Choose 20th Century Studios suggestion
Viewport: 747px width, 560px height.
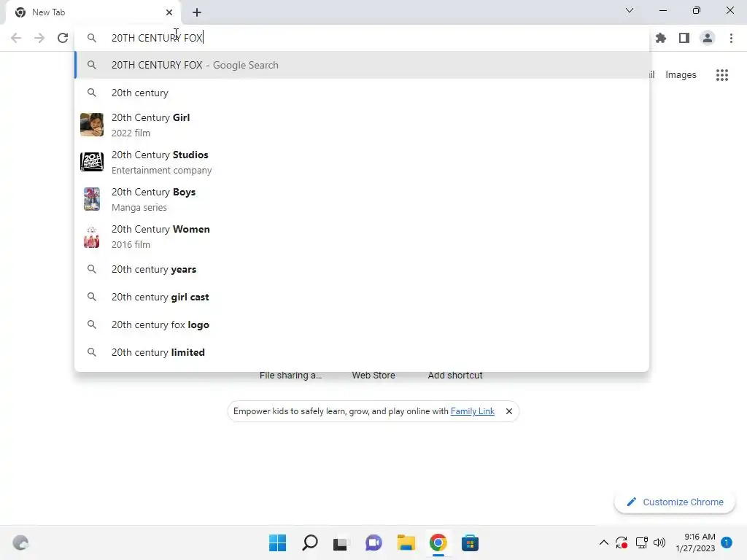[x=362, y=162]
